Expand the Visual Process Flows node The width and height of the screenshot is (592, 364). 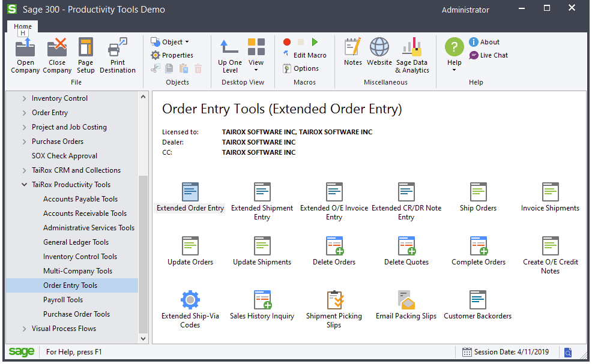(24, 329)
